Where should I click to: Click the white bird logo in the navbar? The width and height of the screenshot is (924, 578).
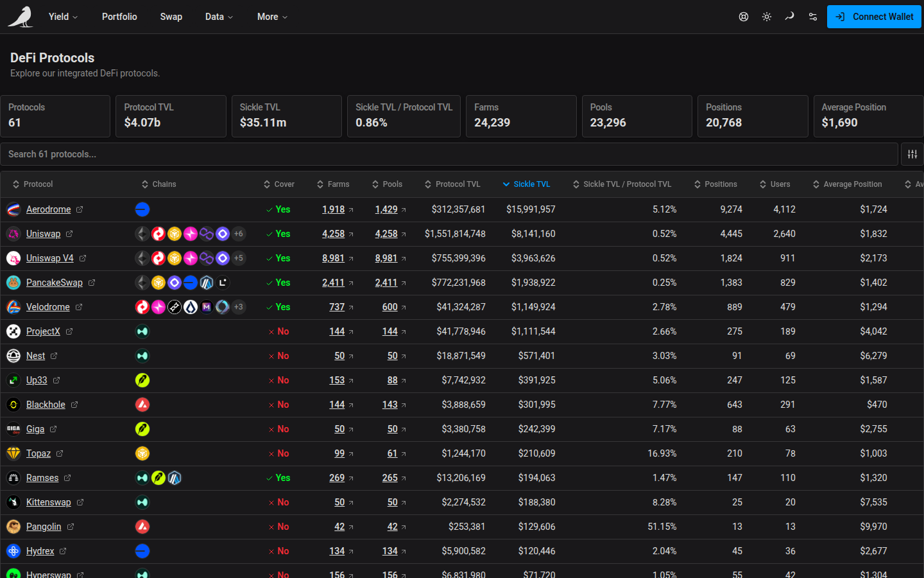click(21, 17)
